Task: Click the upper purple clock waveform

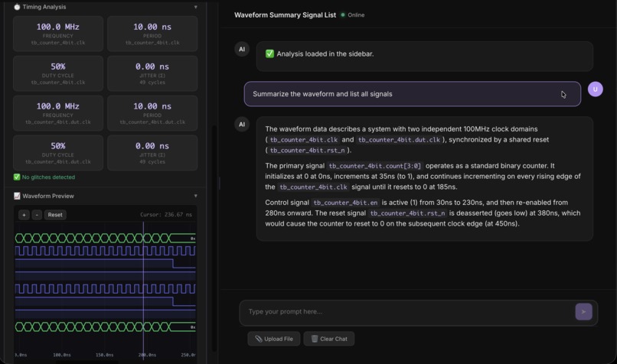Action: point(105,251)
